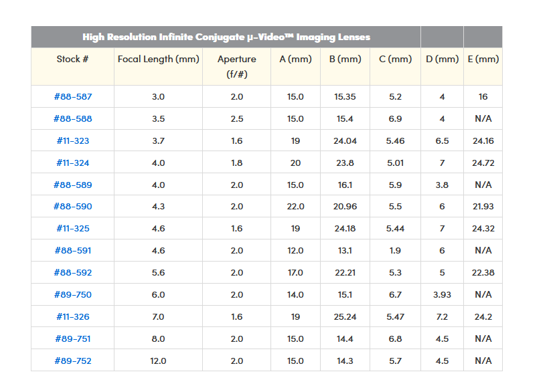Click the B (mm) column header

coord(345,59)
